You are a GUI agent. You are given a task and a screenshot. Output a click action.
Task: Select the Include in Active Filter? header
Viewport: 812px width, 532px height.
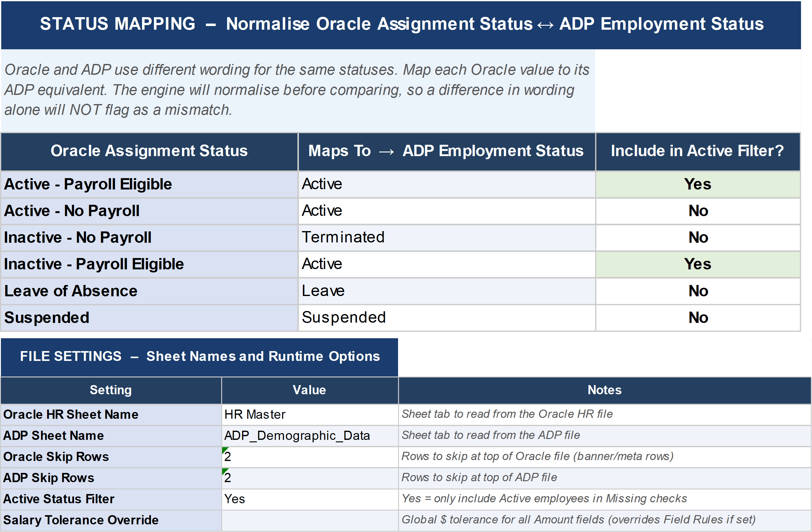698,152
